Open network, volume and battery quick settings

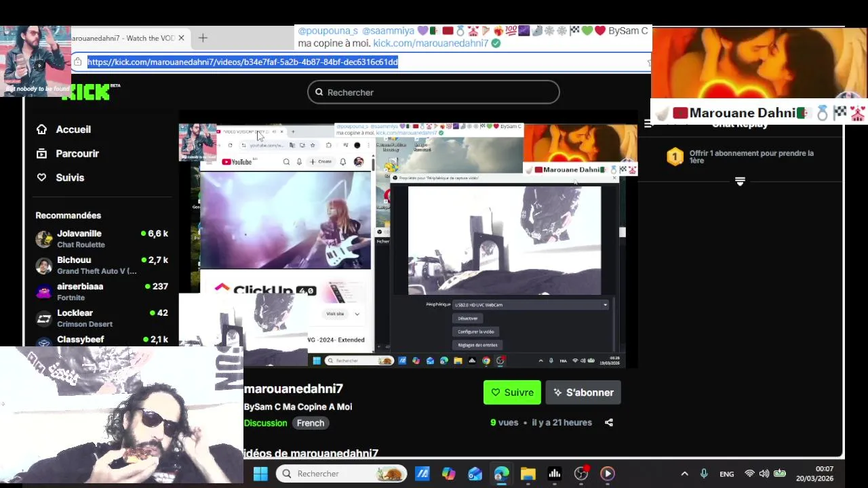tap(765, 474)
